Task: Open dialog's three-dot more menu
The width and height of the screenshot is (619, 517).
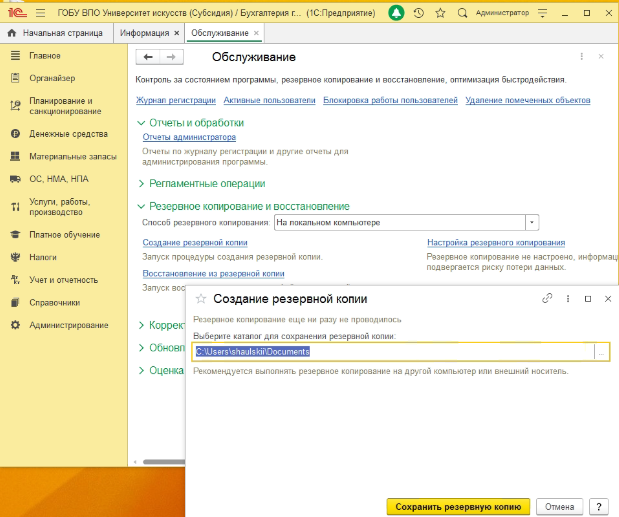Action: click(x=567, y=299)
